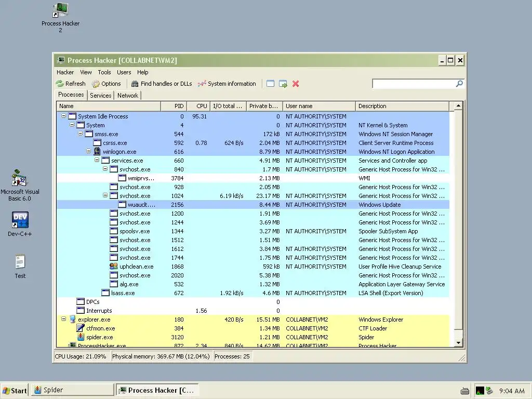This screenshot has width=532, height=399.
Task: Open the Tools menu
Action: pos(104,72)
